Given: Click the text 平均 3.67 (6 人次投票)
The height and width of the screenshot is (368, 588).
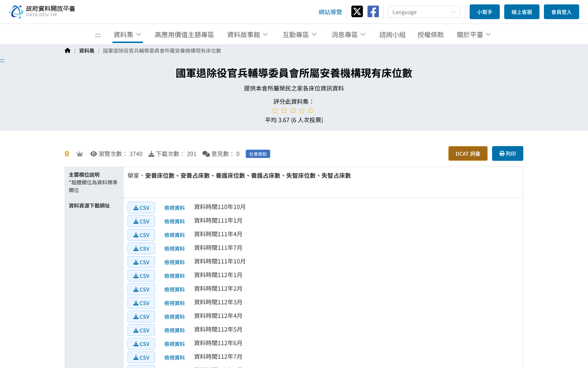Looking at the screenshot, I should tap(294, 120).
